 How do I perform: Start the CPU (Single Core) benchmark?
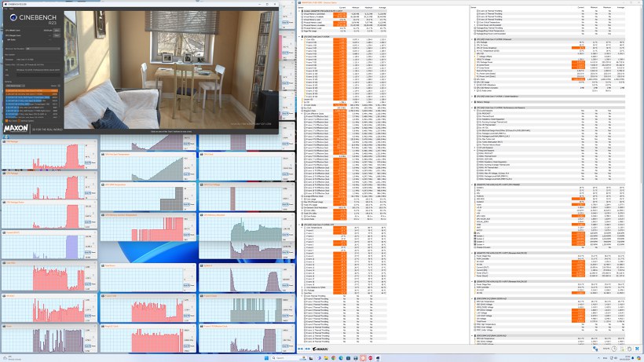tap(55, 36)
